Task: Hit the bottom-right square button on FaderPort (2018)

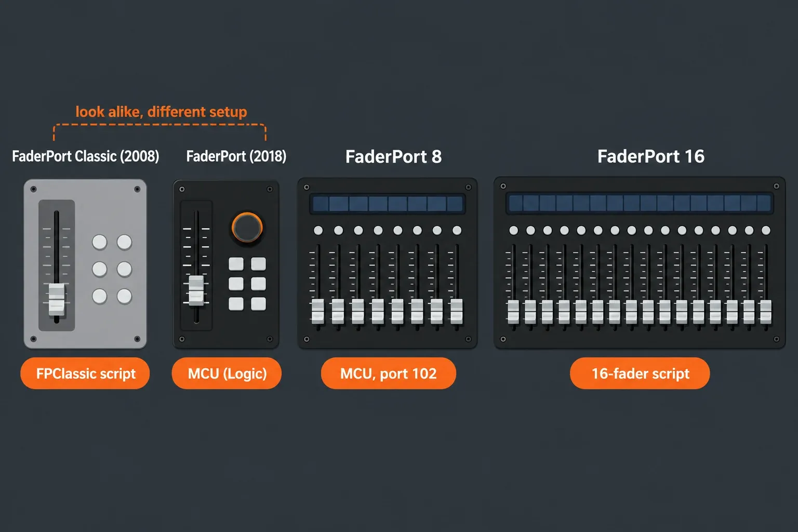Action: 259,304
